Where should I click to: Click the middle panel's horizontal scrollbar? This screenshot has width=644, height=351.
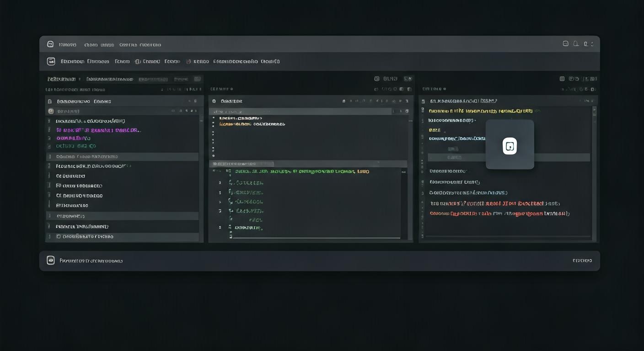(316, 238)
